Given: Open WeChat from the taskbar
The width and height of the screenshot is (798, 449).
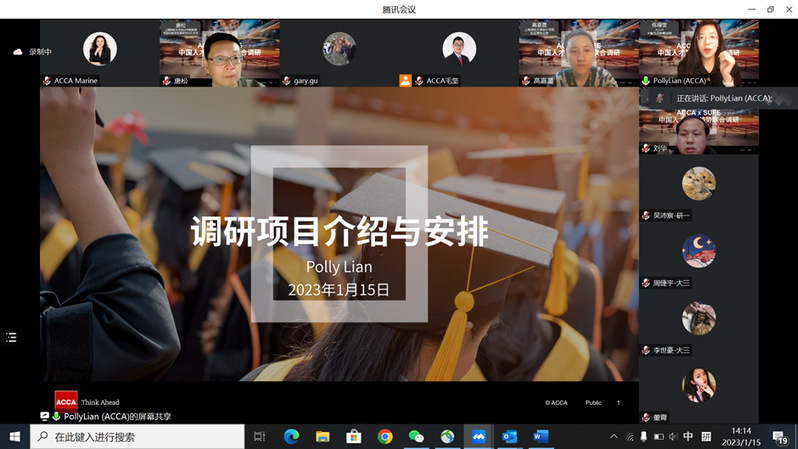Looking at the screenshot, I should [x=416, y=436].
